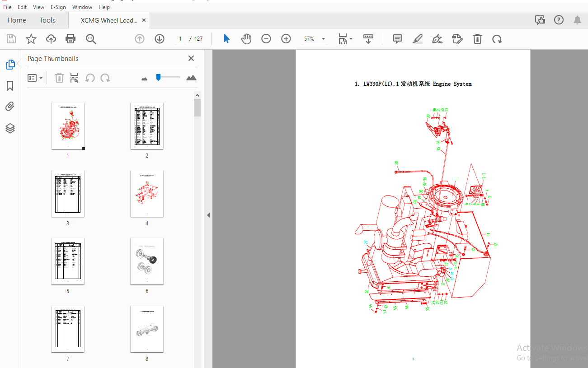
Task: Open the find text search tool
Action: [91, 39]
